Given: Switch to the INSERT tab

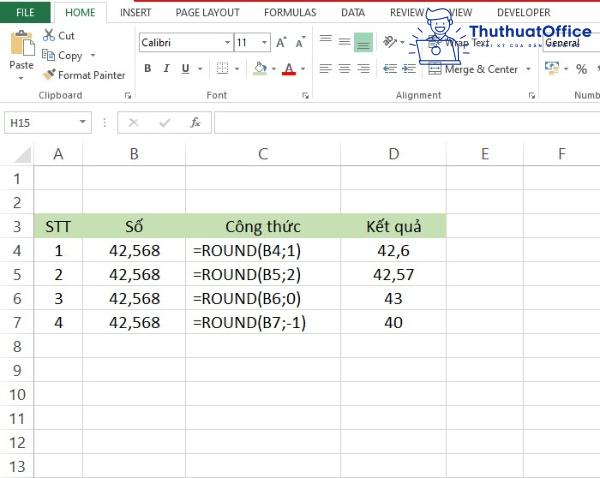Looking at the screenshot, I should (135, 13).
